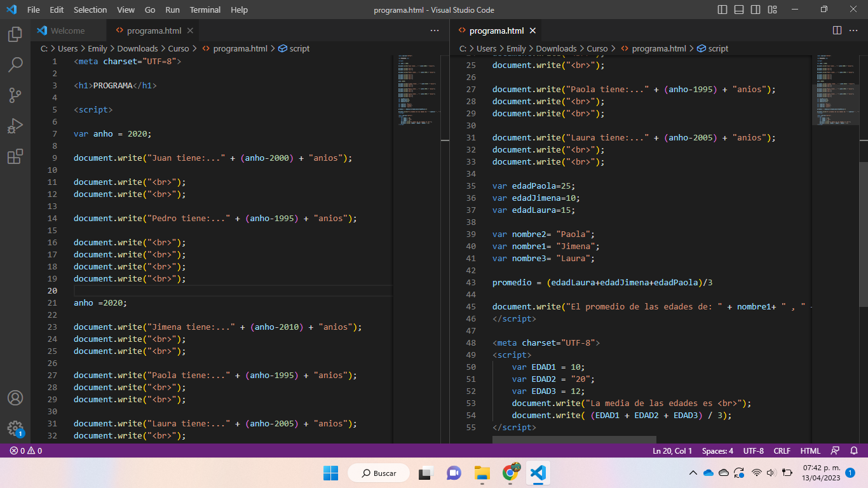Screen dimensions: 868x488
Task: Click Curso in left breadcrumb path
Action: tap(179, 48)
